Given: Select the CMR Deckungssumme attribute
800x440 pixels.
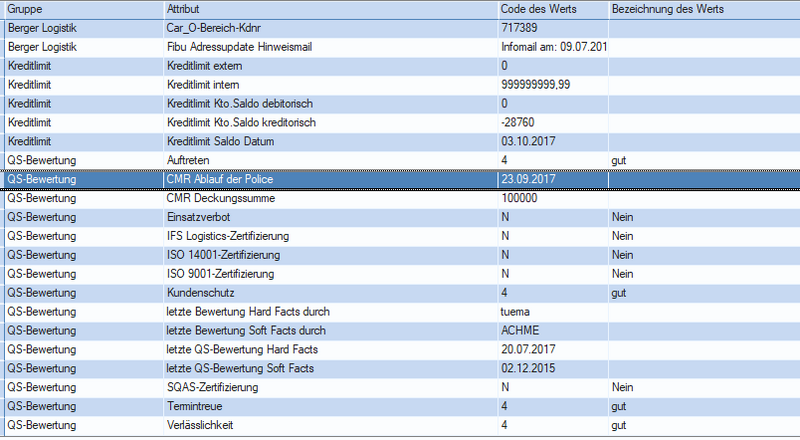Looking at the screenshot, I should 221,198.
